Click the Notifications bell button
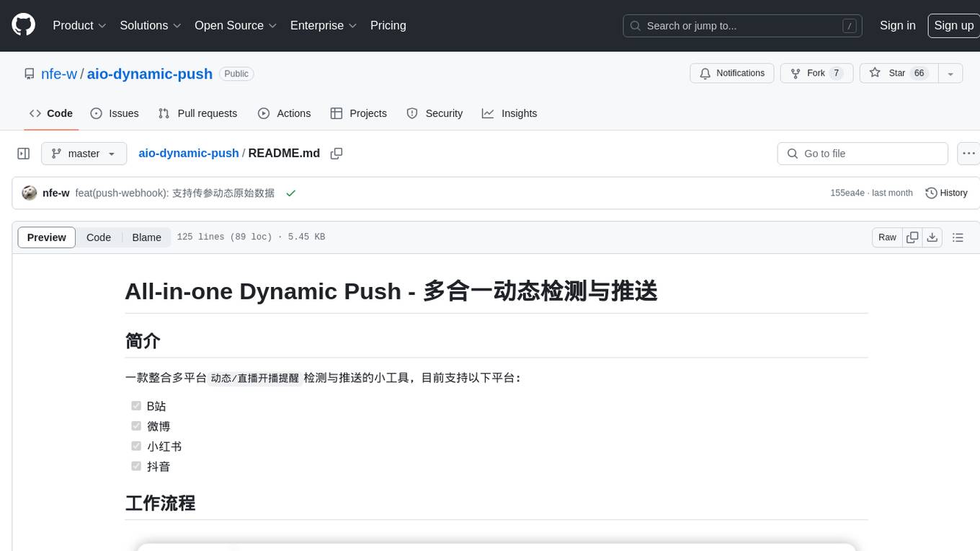Screen dimensions: 980x551 (732, 74)
